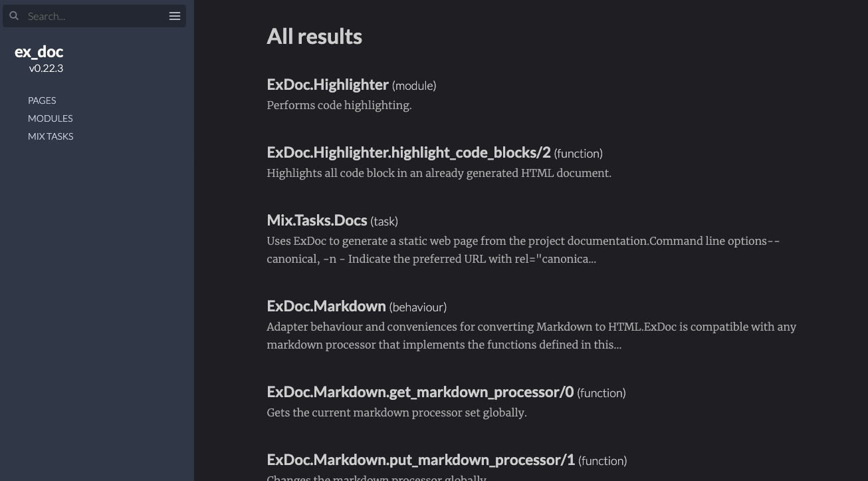The image size is (868, 481).
Task: Switch to the PAGES tab
Action: pyautogui.click(x=42, y=100)
